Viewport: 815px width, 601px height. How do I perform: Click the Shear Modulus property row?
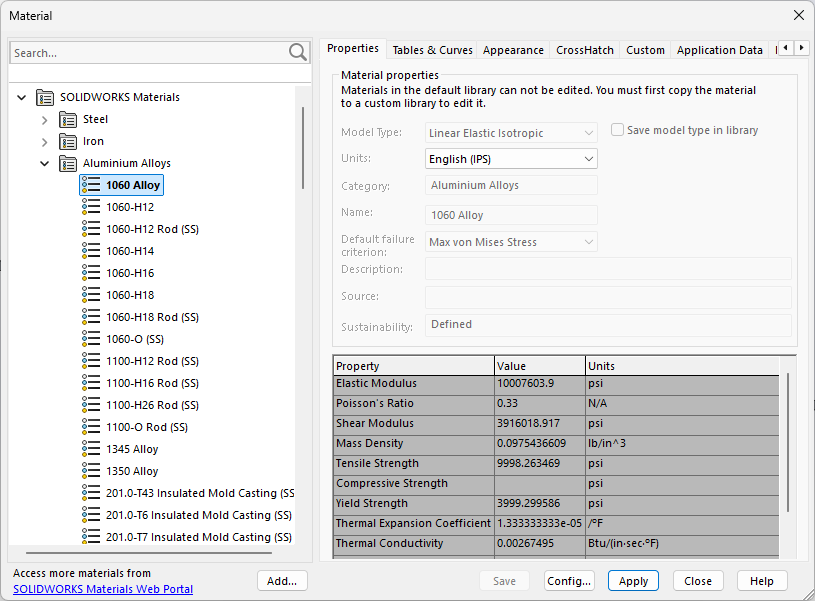pyautogui.click(x=556, y=423)
